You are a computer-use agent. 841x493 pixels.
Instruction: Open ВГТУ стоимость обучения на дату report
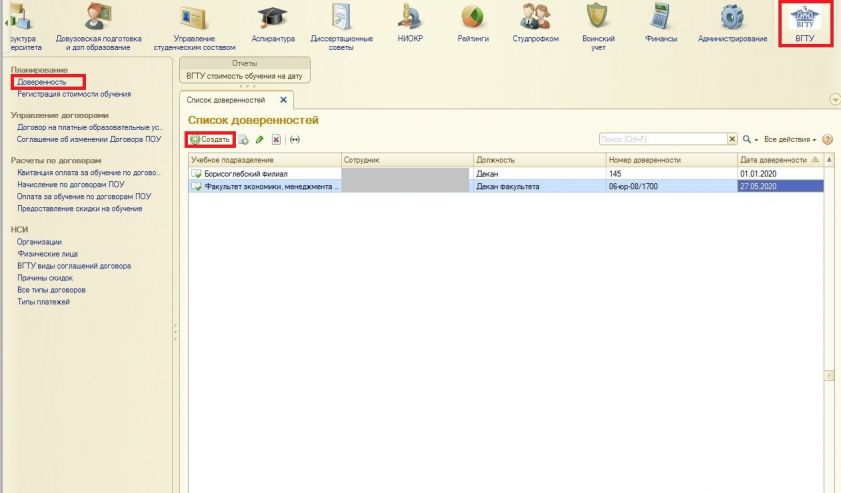pos(245,76)
